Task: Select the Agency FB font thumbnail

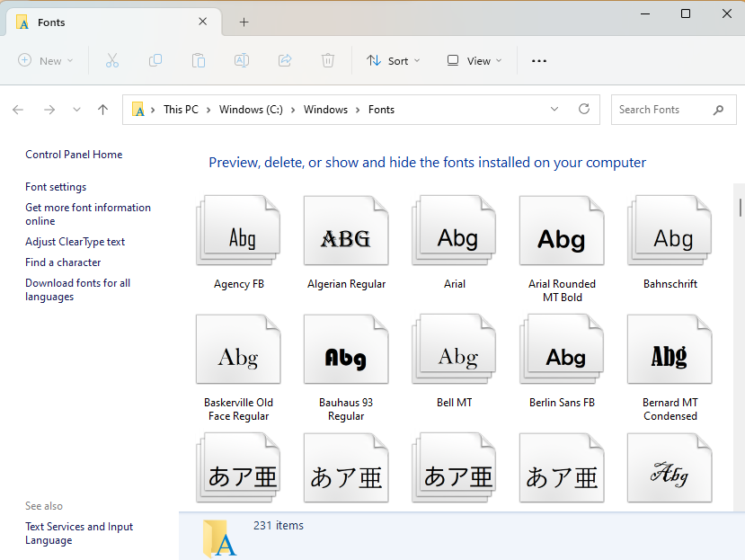Action: coord(238,230)
